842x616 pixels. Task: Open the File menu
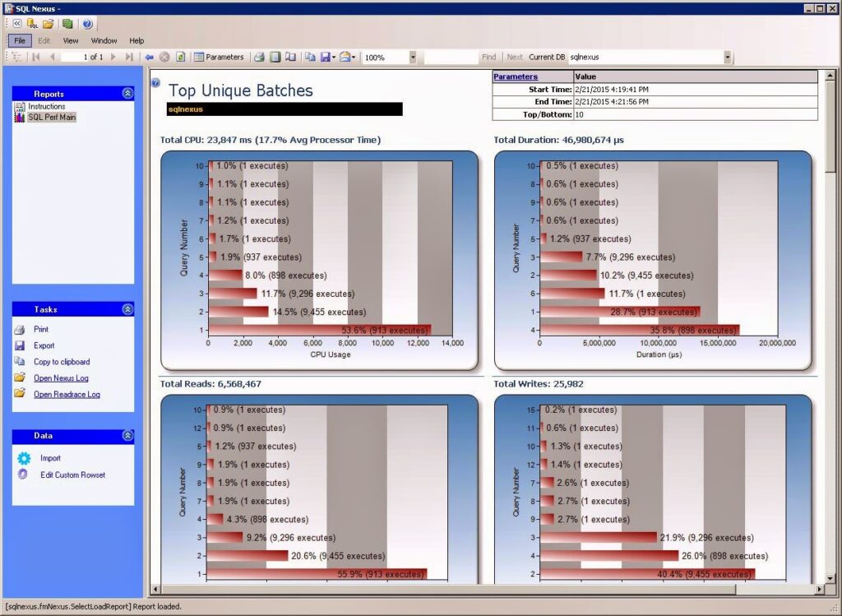pos(19,39)
